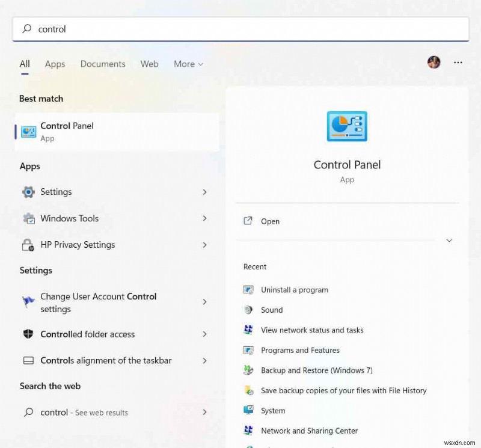Switch to the Documents search tab
Image resolution: width=481 pixels, height=448 pixels.
click(x=102, y=64)
